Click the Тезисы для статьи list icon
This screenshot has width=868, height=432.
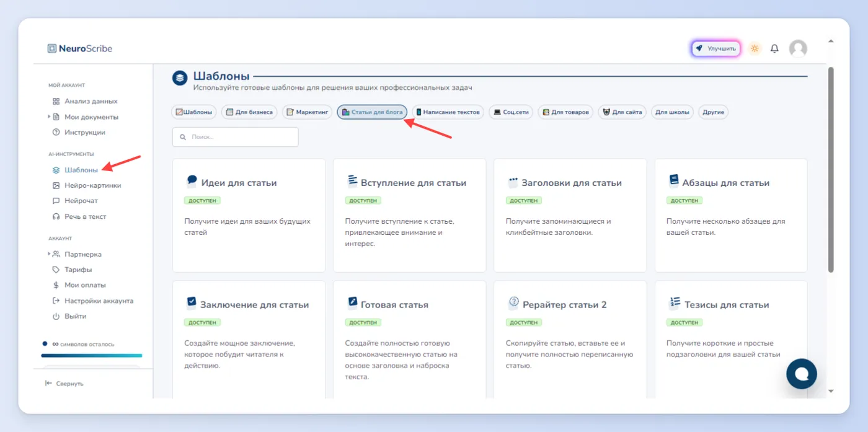(675, 303)
